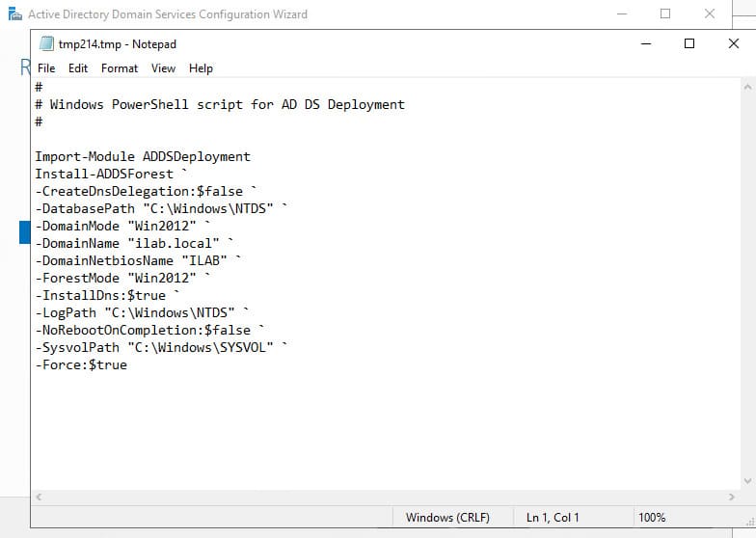Maximize the Notepad window
The height and width of the screenshot is (538, 756).
pos(689,43)
